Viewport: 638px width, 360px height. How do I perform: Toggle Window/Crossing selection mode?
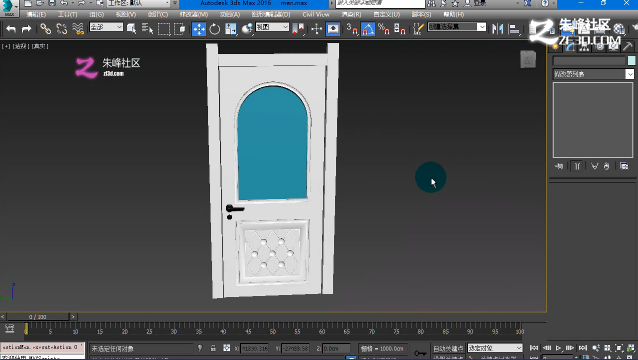[x=179, y=29]
